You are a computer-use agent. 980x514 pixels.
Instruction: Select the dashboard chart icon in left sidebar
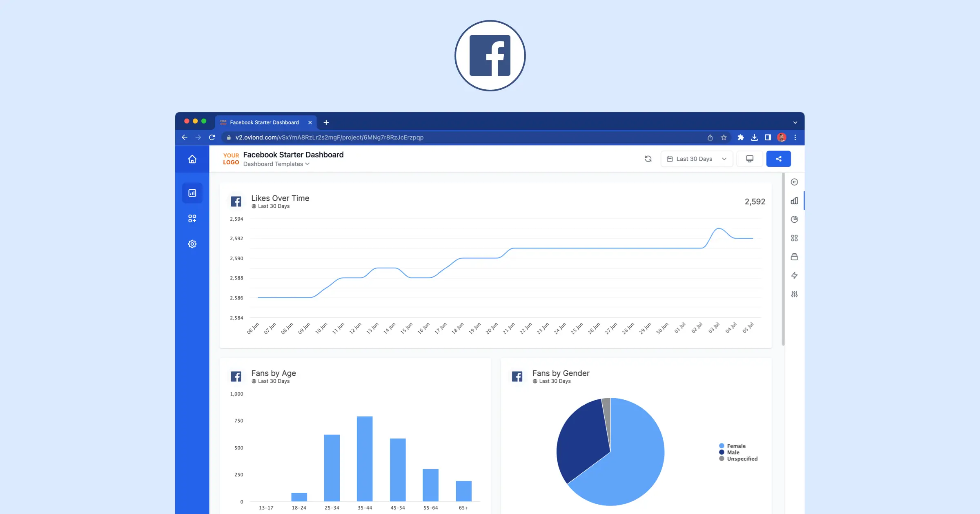click(192, 193)
